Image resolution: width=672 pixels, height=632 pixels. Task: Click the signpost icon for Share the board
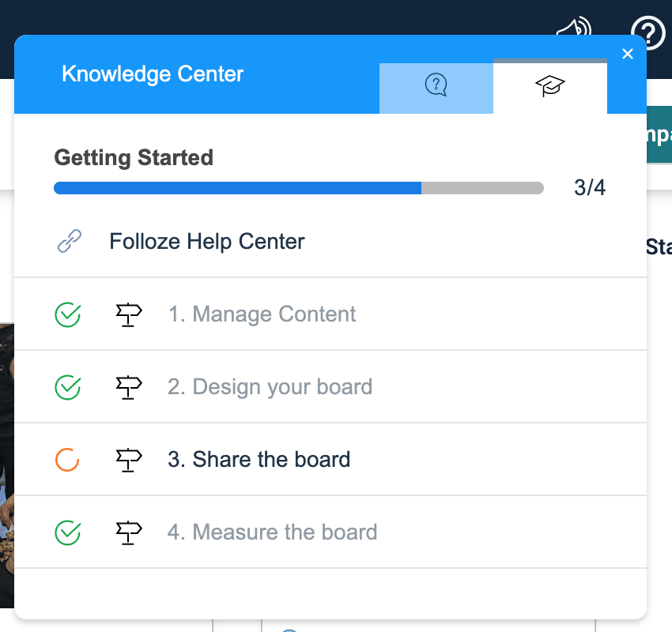(x=128, y=460)
